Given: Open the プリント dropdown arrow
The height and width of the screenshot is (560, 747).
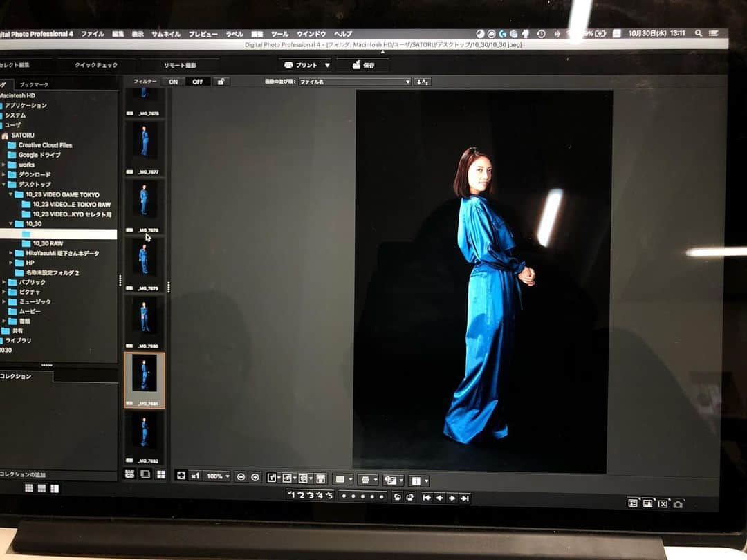Looking at the screenshot, I should click(327, 65).
